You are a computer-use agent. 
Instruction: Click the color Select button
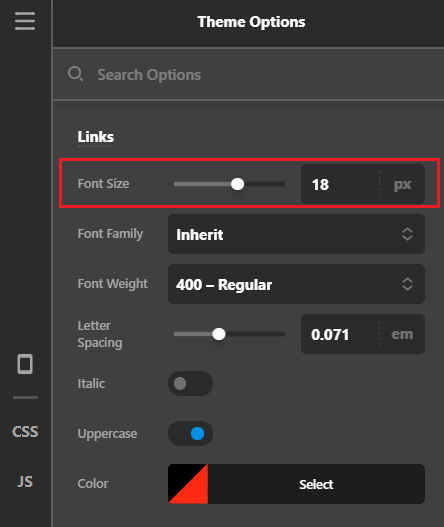pos(316,484)
